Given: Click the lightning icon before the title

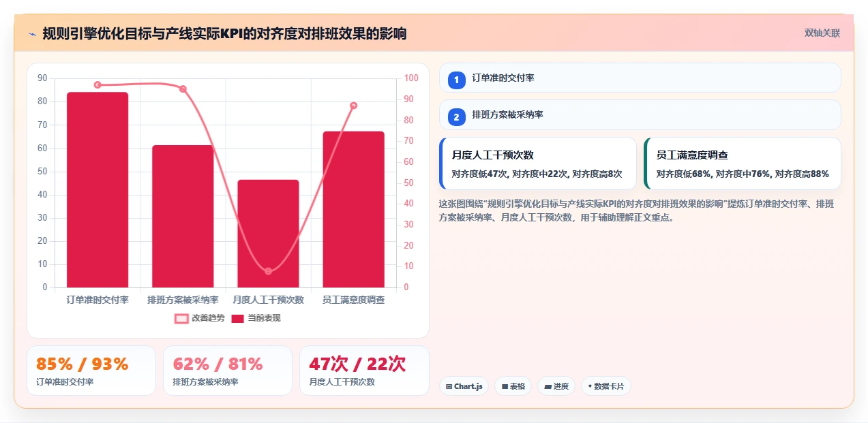Looking at the screenshot, I should click(x=32, y=33).
